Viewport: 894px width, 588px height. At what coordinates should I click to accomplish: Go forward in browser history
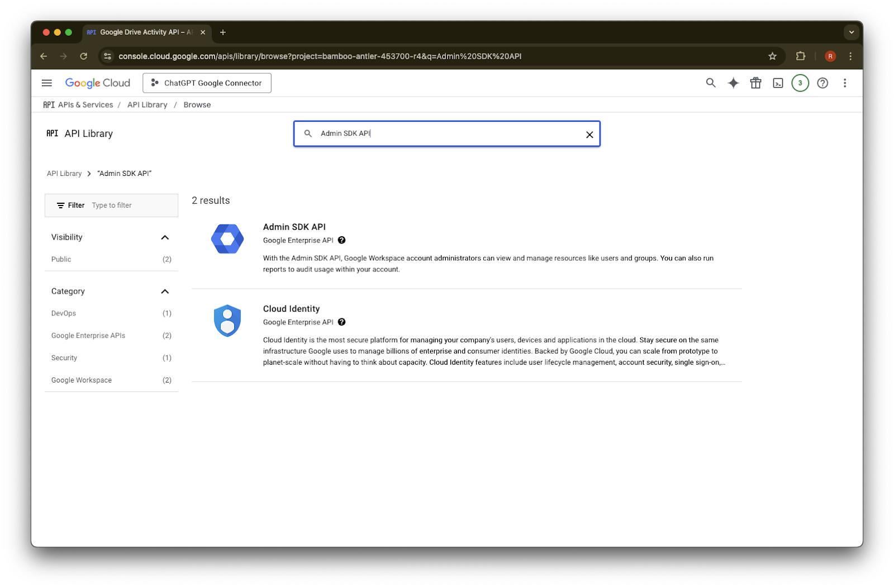click(x=64, y=56)
